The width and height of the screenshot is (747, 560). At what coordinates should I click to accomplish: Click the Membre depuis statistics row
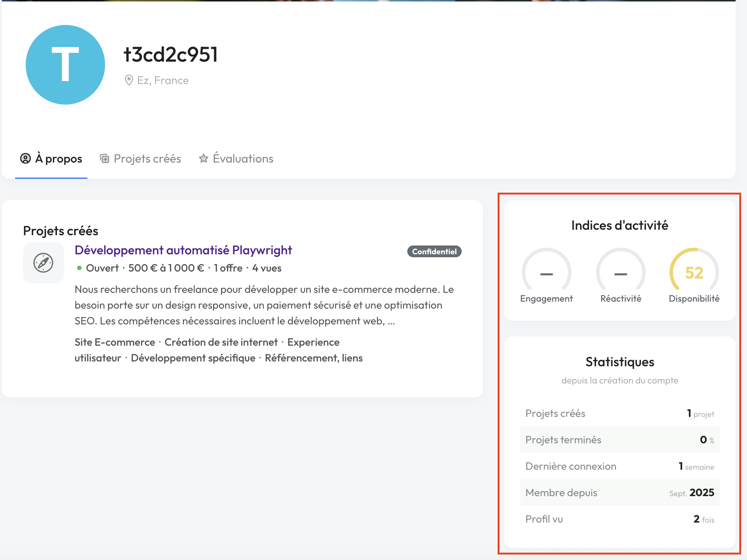tap(620, 492)
